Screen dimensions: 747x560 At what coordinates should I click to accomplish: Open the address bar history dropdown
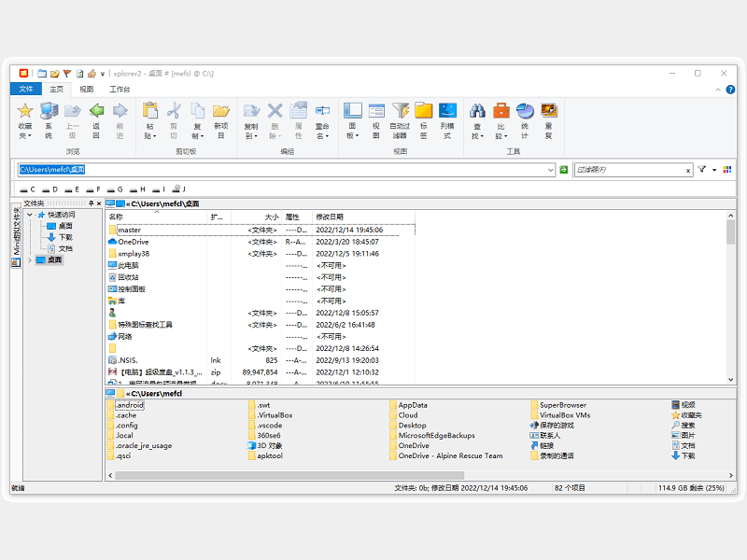click(550, 171)
